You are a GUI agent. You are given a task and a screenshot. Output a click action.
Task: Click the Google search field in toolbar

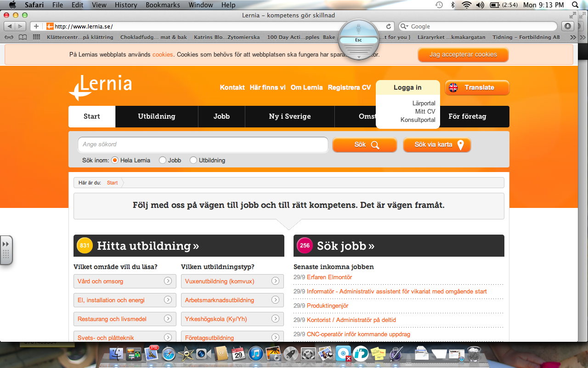pyautogui.click(x=478, y=26)
